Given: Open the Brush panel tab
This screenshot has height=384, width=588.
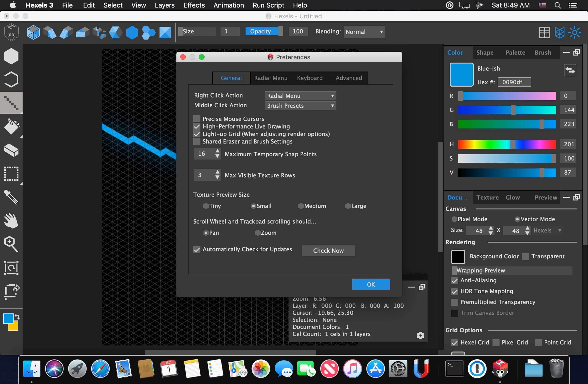Looking at the screenshot, I should pos(543,52).
